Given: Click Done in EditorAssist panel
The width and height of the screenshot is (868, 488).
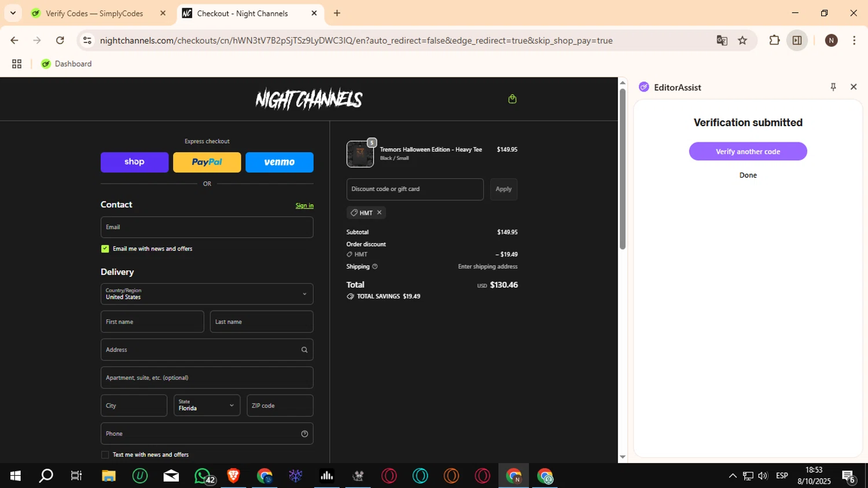Looking at the screenshot, I should [x=748, y=175].
